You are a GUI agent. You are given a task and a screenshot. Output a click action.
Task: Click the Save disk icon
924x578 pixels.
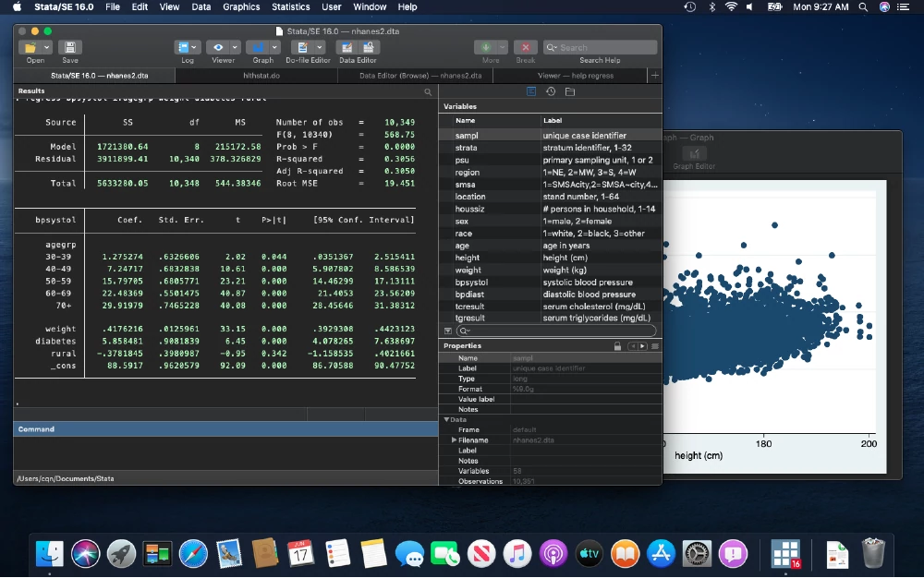[70, 48]
